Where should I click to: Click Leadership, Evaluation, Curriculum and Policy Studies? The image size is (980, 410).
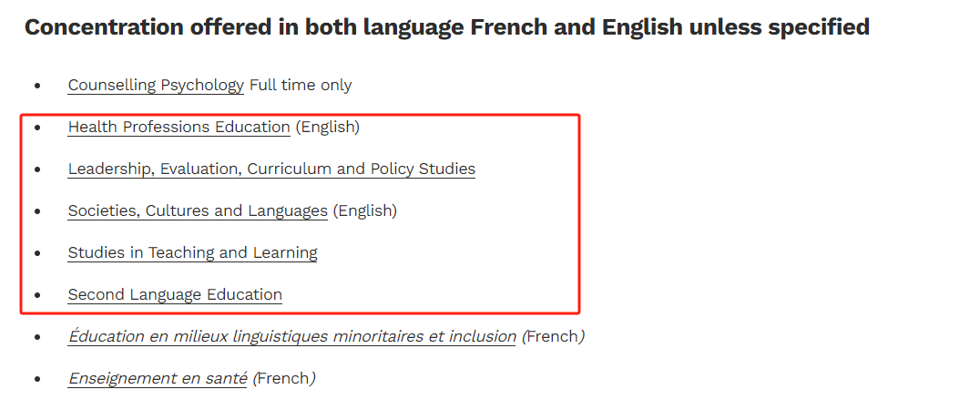(x=271, y=169)
